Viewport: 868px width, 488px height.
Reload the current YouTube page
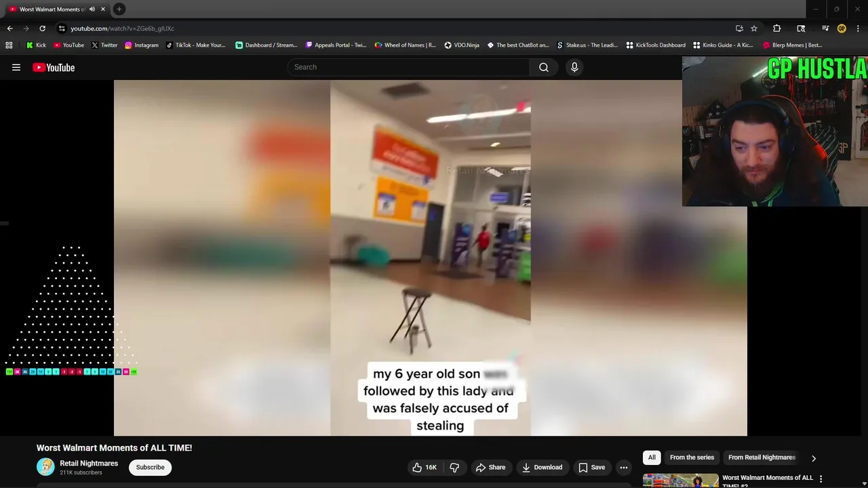point(42,28)
